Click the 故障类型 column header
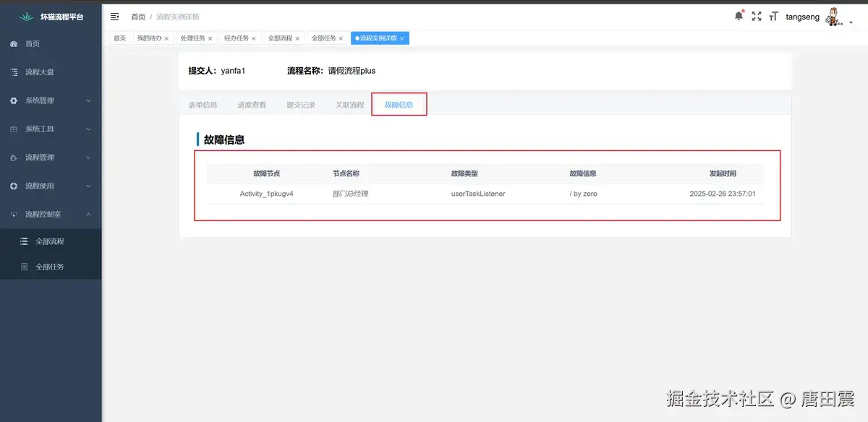This screenshot has width=868, height=422. pos(464,173)
